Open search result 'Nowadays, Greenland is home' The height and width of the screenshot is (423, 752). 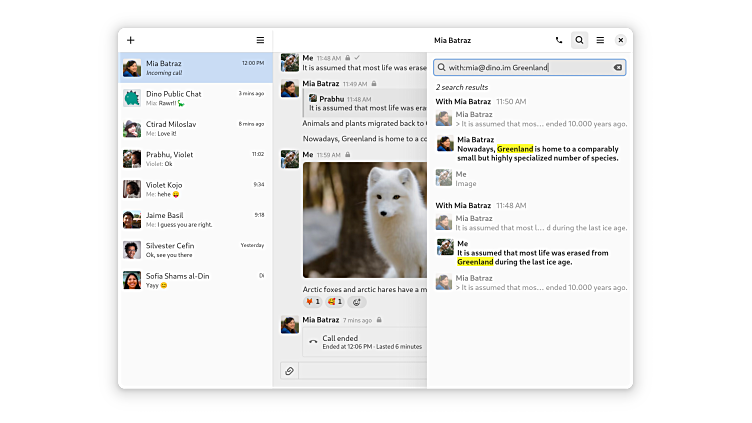537,149
